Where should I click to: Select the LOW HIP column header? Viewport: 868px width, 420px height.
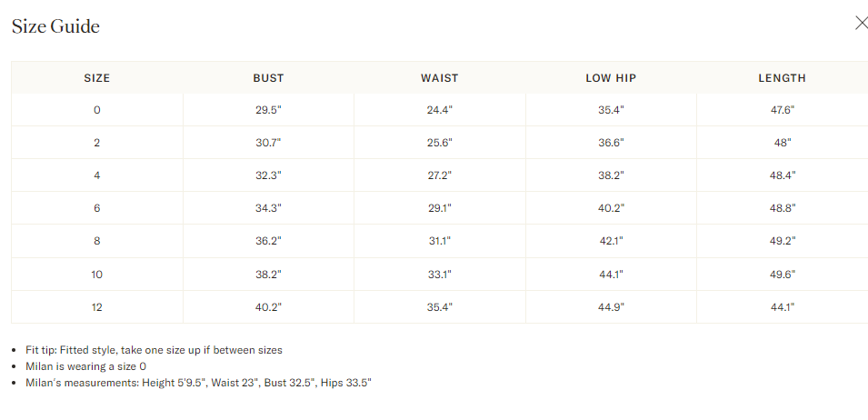(x=611, y=78)
